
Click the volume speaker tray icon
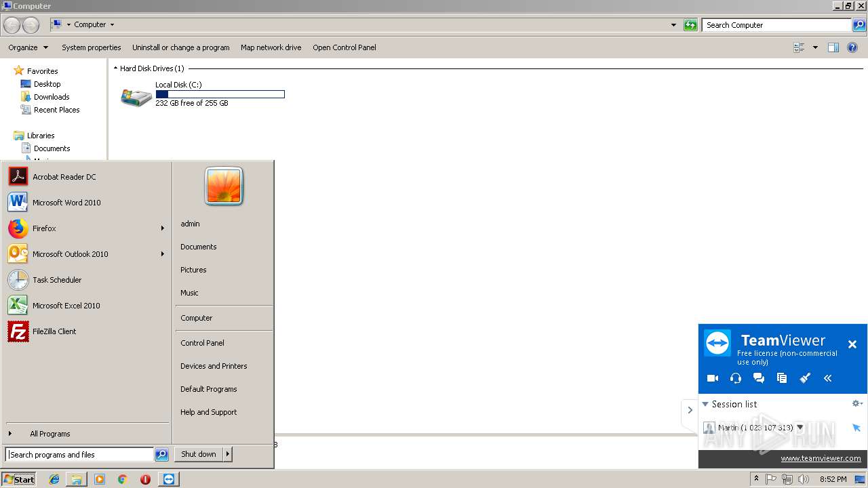pyautogui.click(x=803, y=479)
